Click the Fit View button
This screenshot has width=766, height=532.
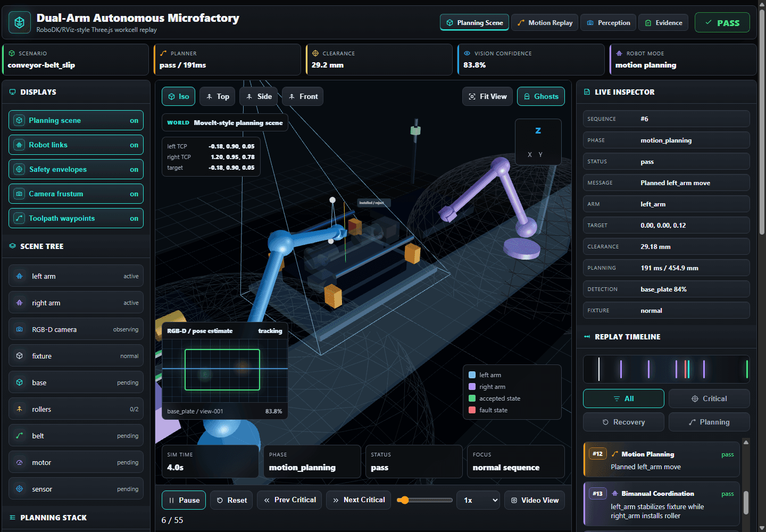coord(487,96)
